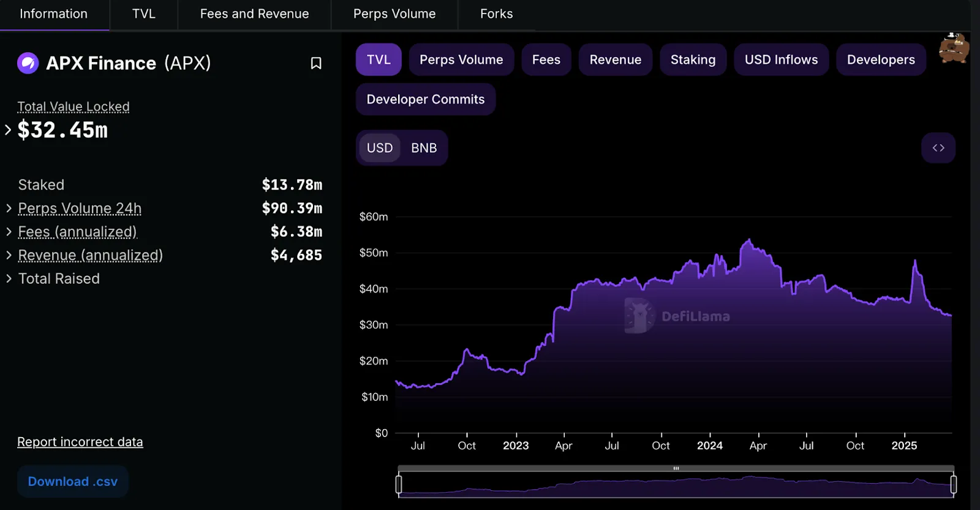Image resolution: width=980 pixels, height=510 pixels.
Task: Click the Perps Volume 24h label
Action: 80,208
